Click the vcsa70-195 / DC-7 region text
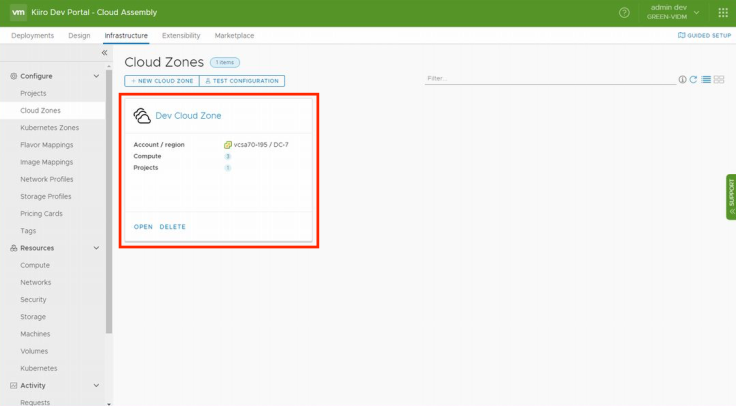Screen dimensions: 736x406 click(x=261, y=145)
